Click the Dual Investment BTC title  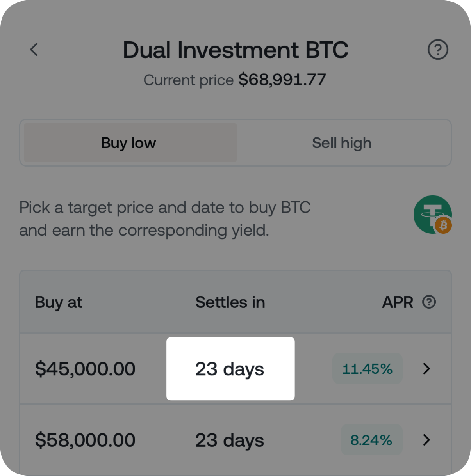click(x=235, y=50)
